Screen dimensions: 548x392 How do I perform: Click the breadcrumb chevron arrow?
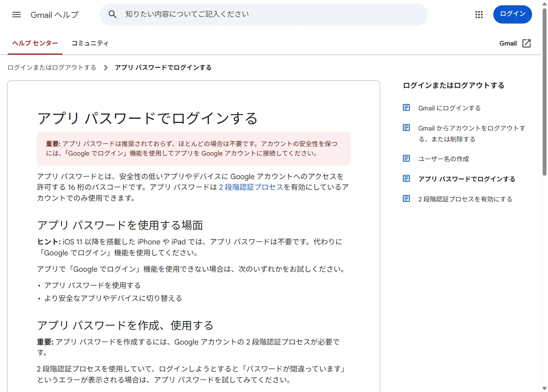click(x=106, y=68)
